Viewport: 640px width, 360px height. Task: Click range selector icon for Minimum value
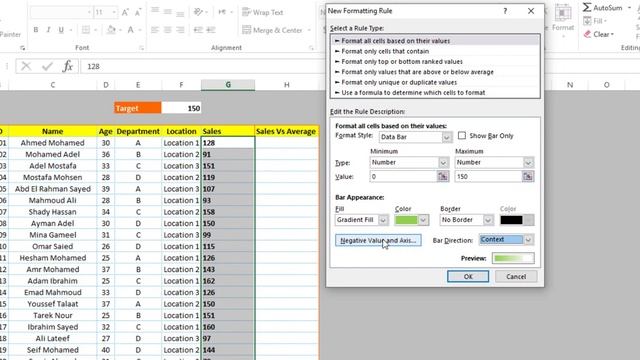pos(443,176)
